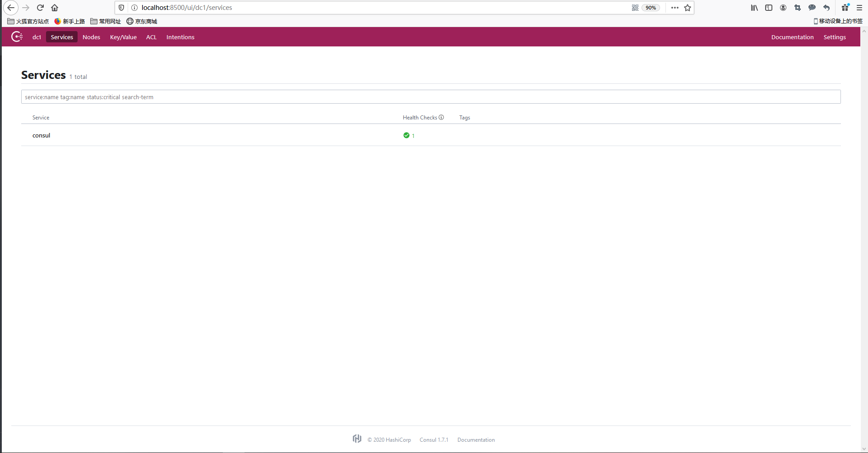Screen dimensions: 868x453
Task: Bookmark this page with the star
Action: [x=688, y=8]
